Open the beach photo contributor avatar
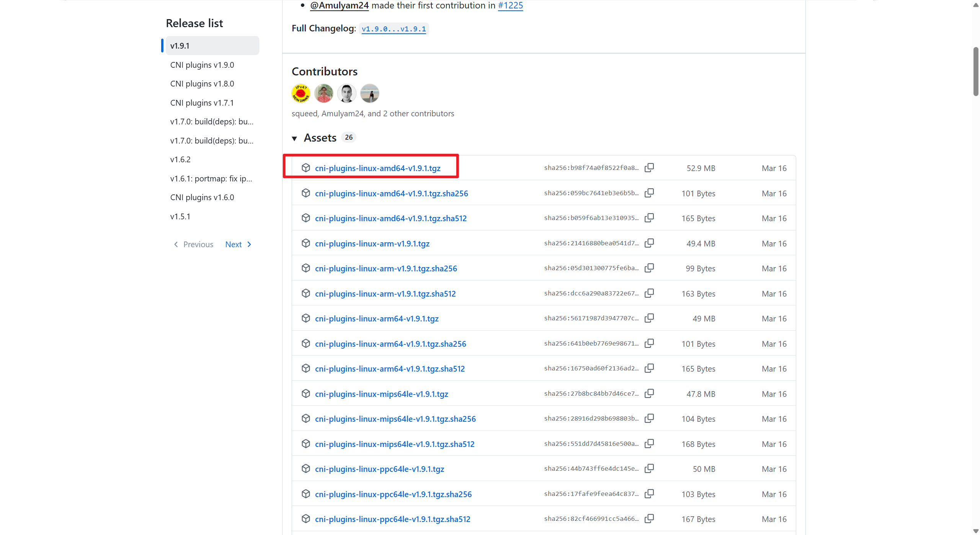 (x=370, y=93)
